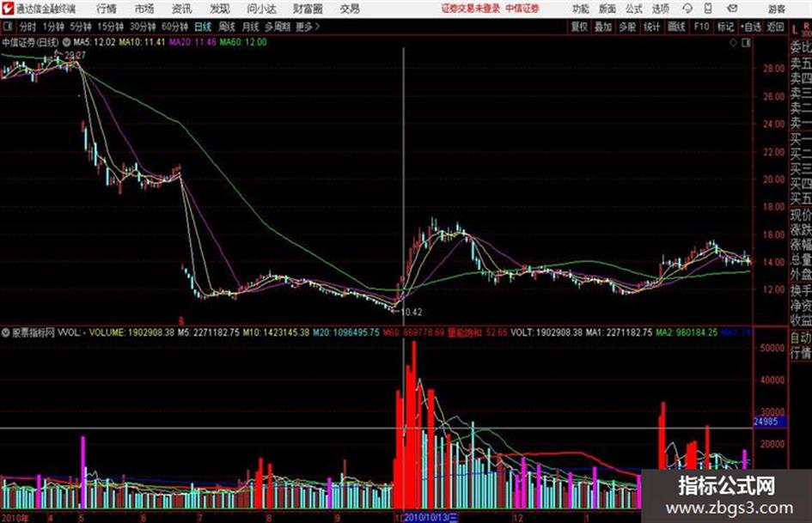
Task: Click the 29.27 high price label
Action: (x=75, y=56)
